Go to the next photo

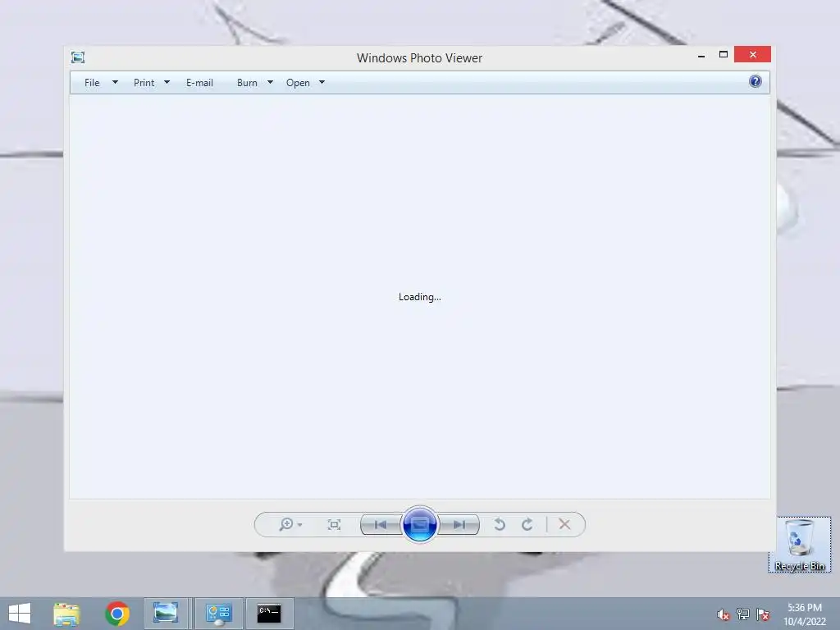[459, 524]
